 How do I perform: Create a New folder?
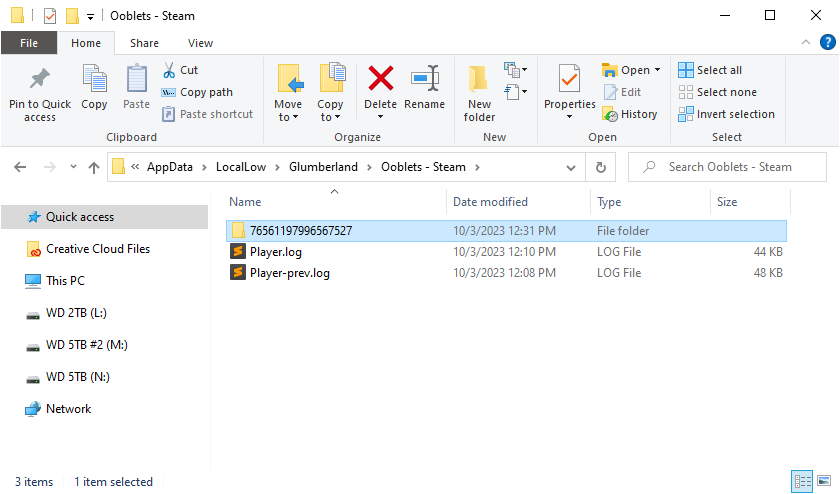(x=479, y=93)
